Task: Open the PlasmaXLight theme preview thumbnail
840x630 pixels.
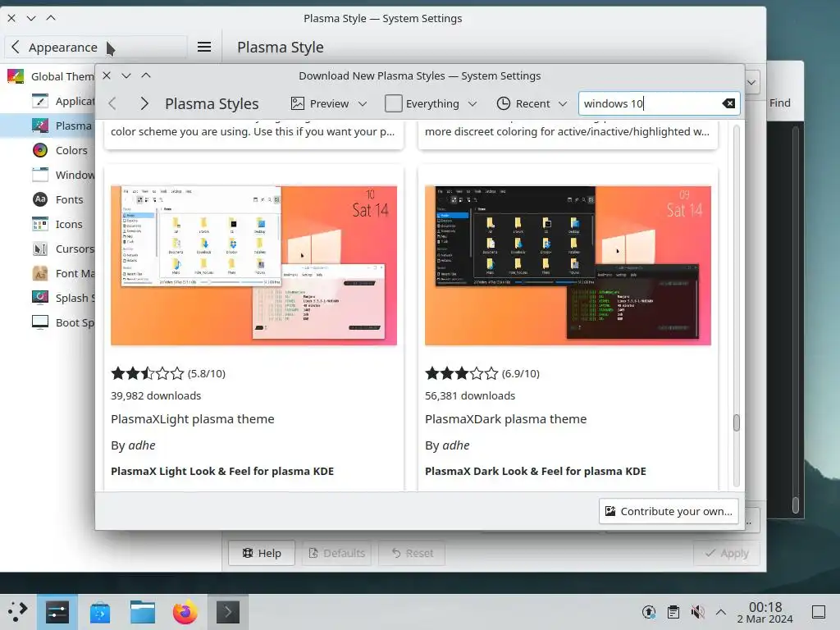Action: coord(254,266)
